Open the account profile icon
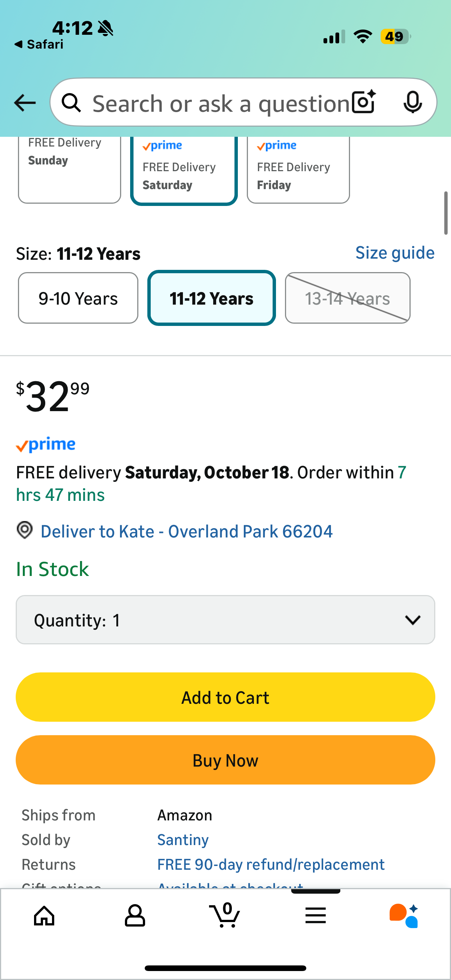The width and height of the screenshot is (451, 980). pos(135,915)
